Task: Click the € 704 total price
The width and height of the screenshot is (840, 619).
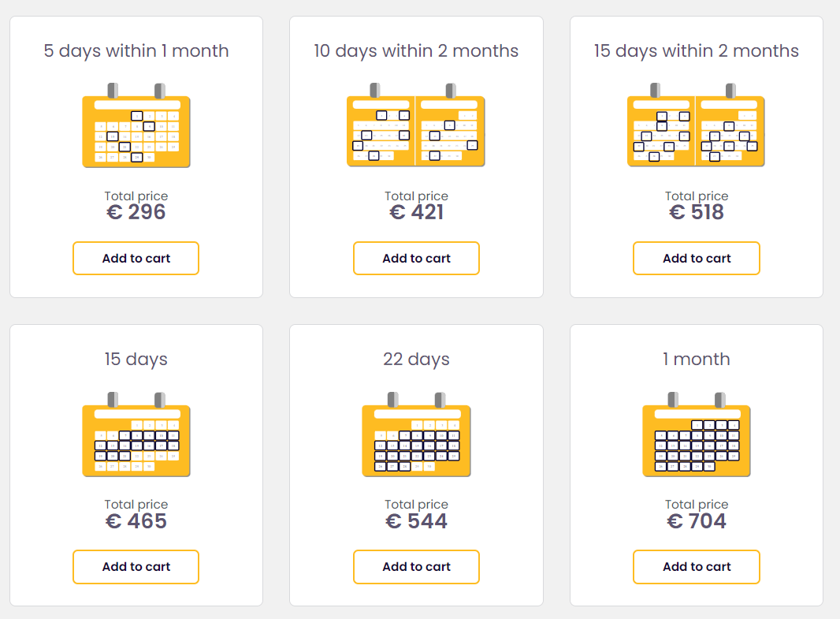Action: pyautogui.click(x=696, y=520)
